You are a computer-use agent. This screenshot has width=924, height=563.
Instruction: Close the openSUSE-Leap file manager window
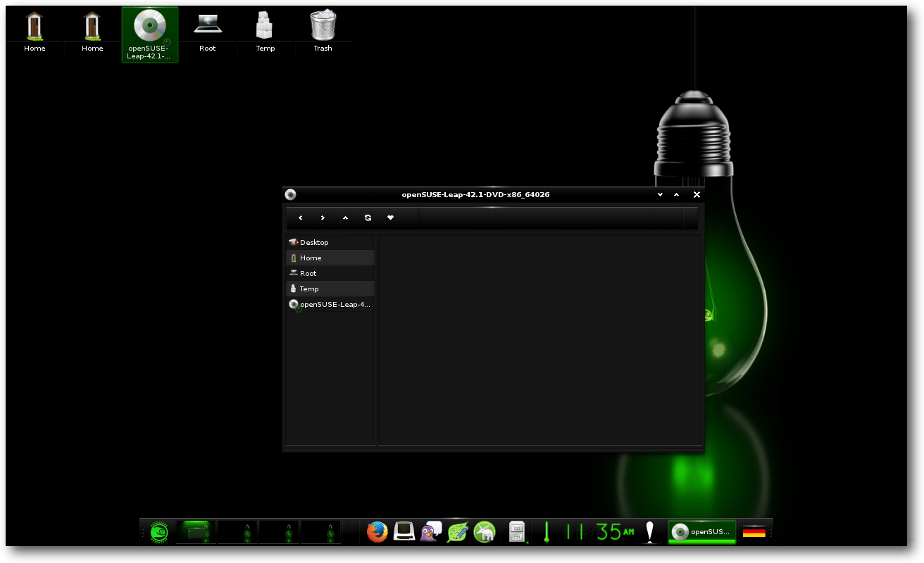(697, 195)
